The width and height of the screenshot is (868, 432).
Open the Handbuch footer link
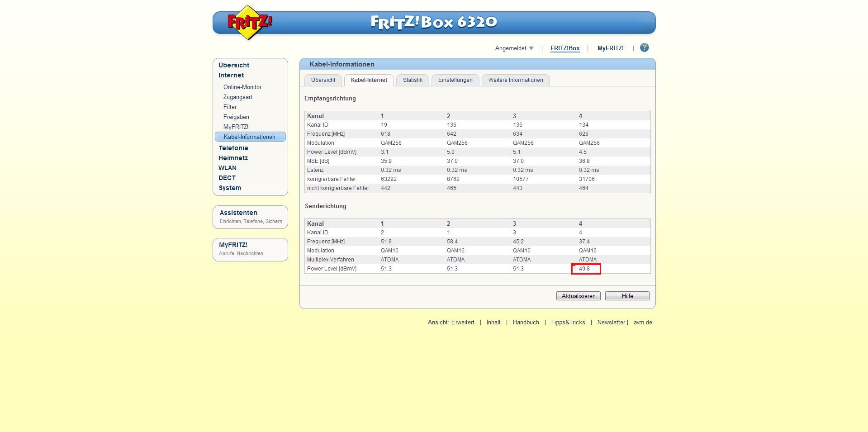click(x=526, y=323)
